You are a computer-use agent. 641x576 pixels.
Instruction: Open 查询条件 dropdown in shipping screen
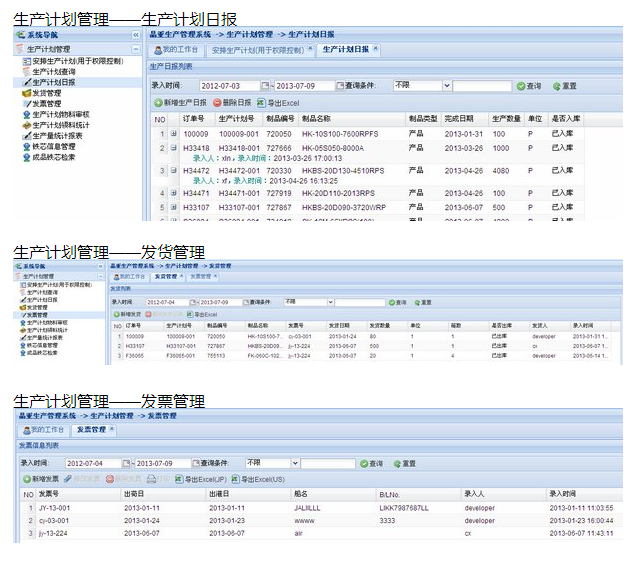330,302
